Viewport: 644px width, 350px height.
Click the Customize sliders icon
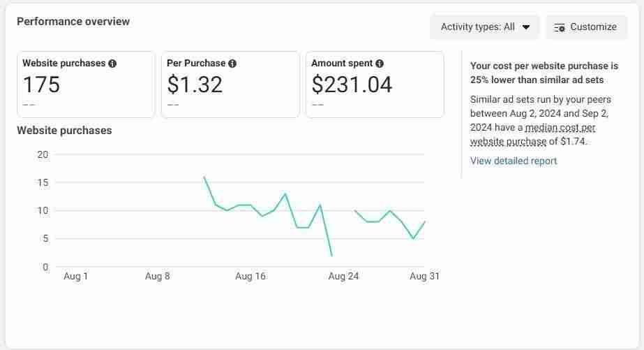point(559,27)
